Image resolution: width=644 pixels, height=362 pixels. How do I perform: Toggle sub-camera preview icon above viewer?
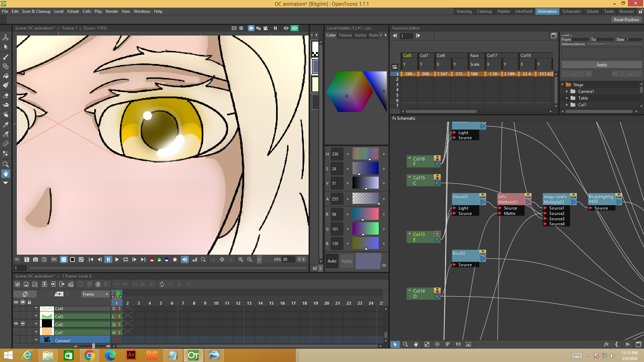[294, 28]
